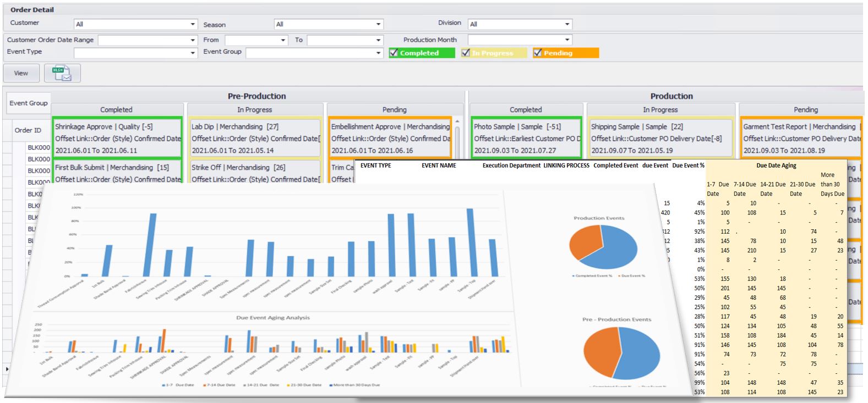Image resolution: width=868 pixels, height=403 pixels.
Task: Select the Order ID column header
Action: point(28,130)
